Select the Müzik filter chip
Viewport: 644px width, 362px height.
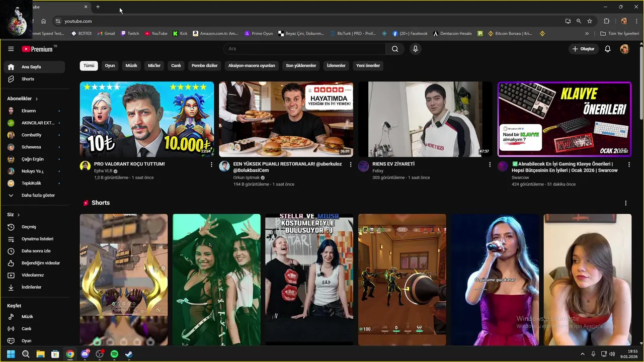pos(131,66)
